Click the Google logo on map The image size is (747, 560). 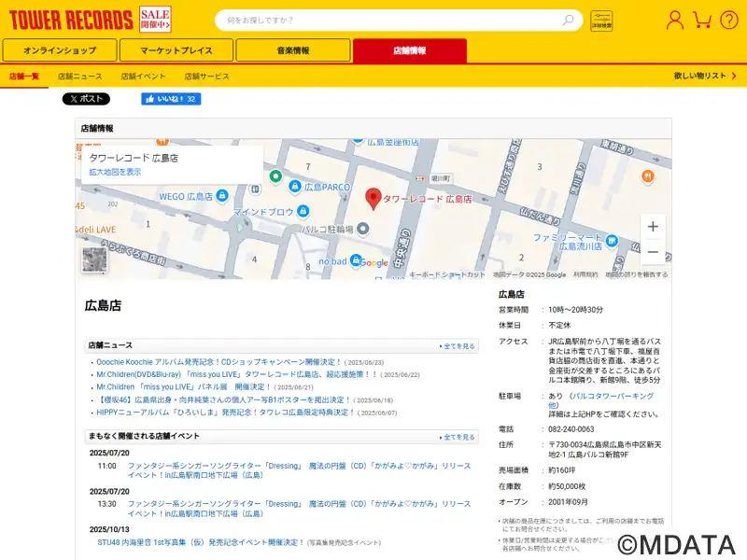point(374,263)
